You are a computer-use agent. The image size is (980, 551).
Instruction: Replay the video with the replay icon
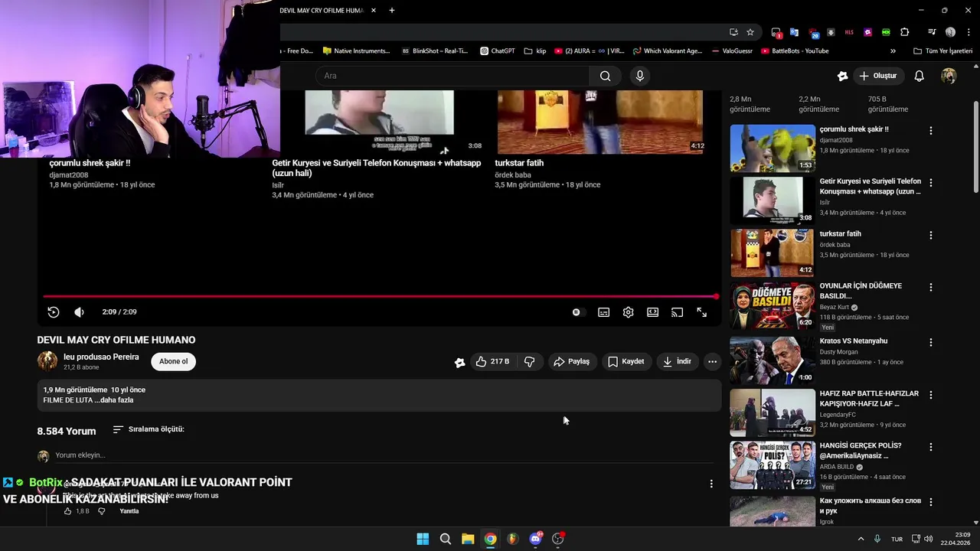tap(53, 312)
